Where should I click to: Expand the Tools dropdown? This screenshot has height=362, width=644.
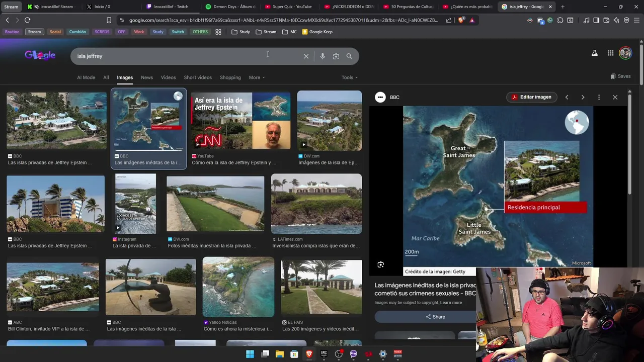(349, 77)
